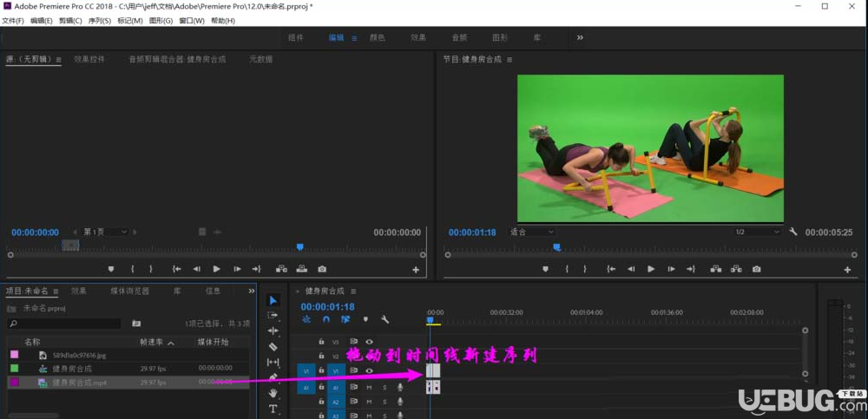Click the timeline timecode 00:00:01:18

[x=328, y=306]
